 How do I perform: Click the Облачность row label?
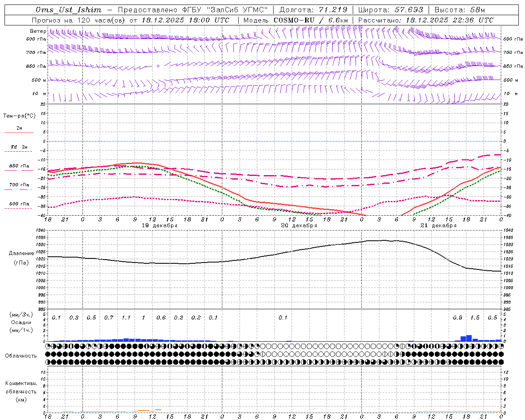(x=21, y=356)
